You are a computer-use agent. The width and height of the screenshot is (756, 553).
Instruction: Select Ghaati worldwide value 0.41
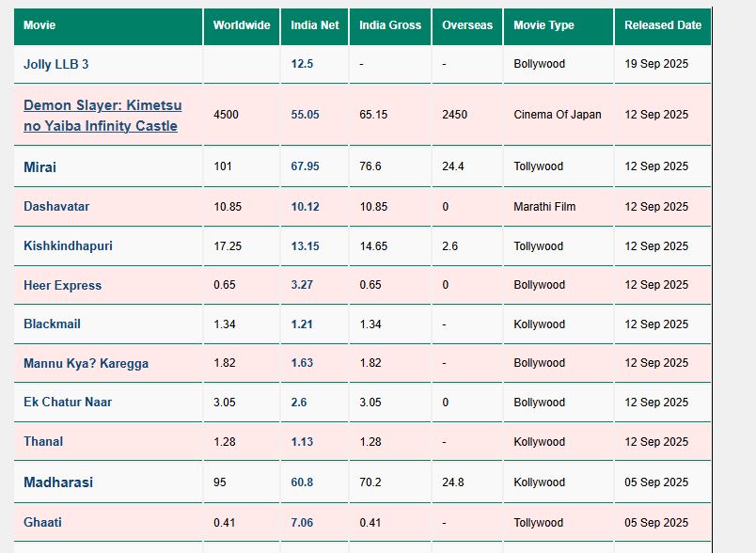coord(225,523)
